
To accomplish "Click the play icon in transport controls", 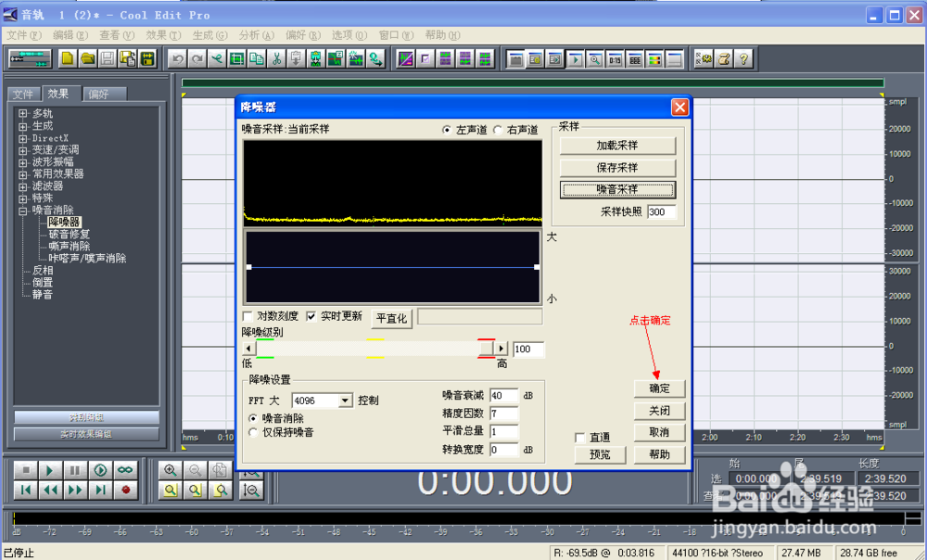I will pyautogui.click(x=49, y=470).
